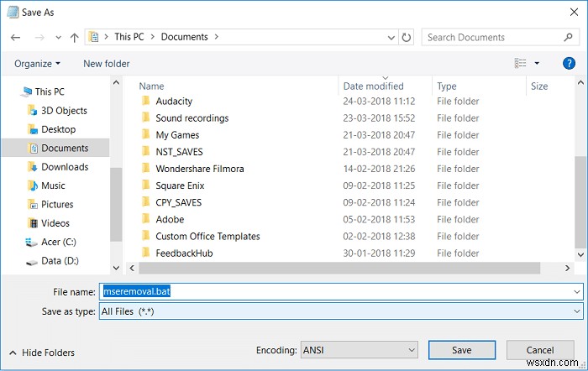Open the recent locations dropdown arrow
This screenshot has height=371, width=588.
coord(58,38)
